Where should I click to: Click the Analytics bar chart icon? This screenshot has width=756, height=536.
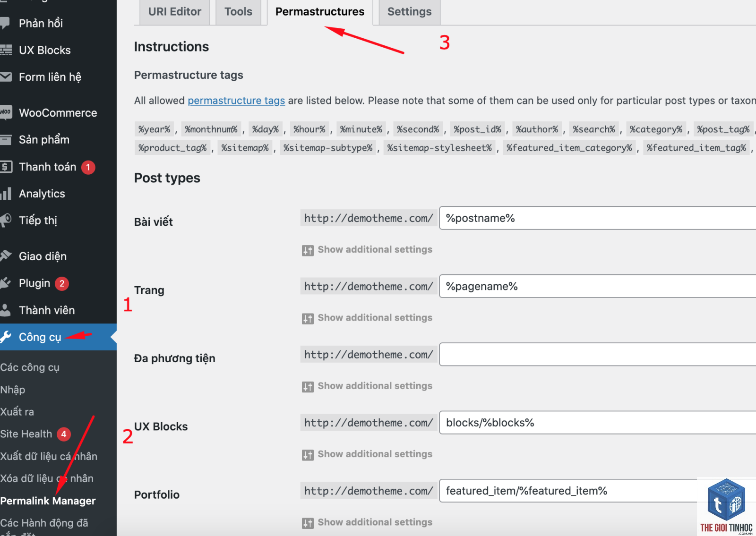[6, 194]
